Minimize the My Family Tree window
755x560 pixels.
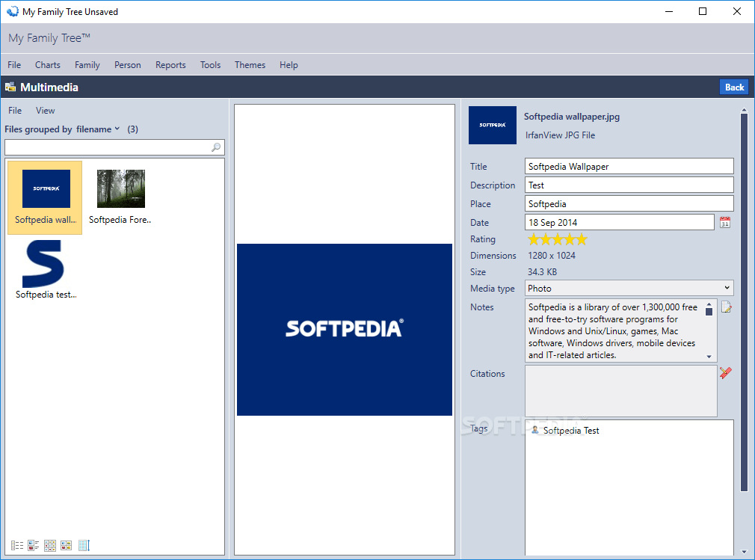click(x=669, y=11)
